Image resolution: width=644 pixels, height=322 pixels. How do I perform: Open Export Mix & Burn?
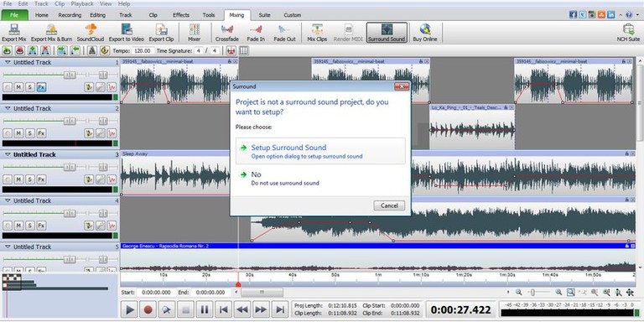[51, 33]
